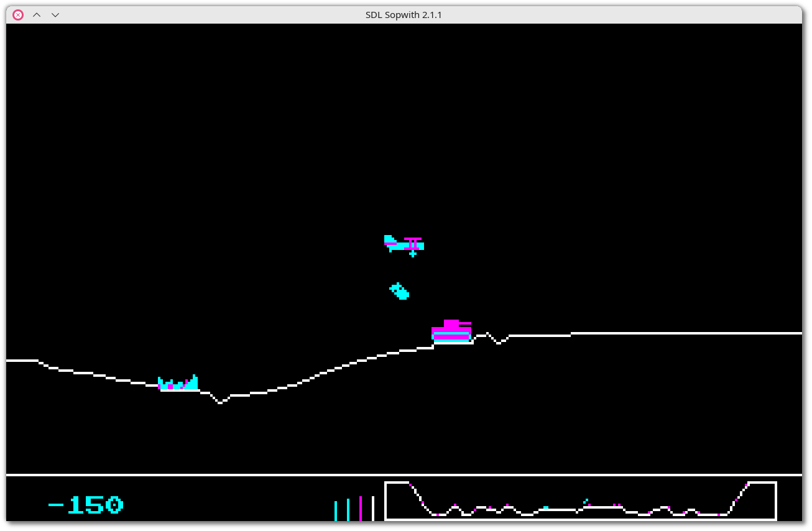Click the white gauge bar
The height and width of the screenshot is (531, 812).
pyautogui.click(x=373, y=508)
